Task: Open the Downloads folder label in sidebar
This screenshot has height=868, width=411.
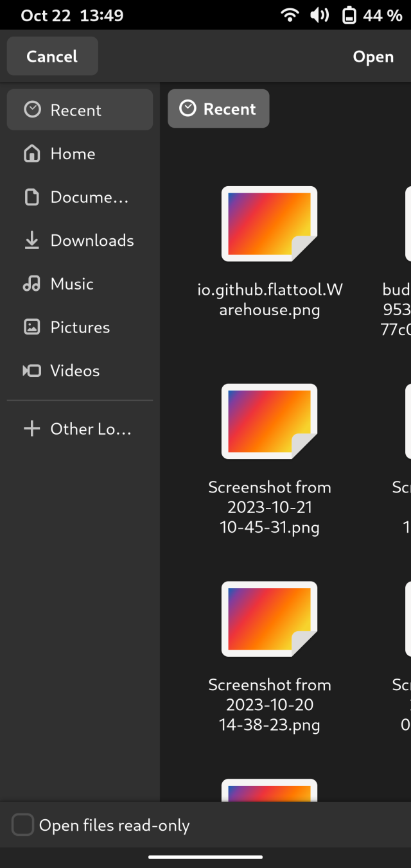Action: (92, 240)
